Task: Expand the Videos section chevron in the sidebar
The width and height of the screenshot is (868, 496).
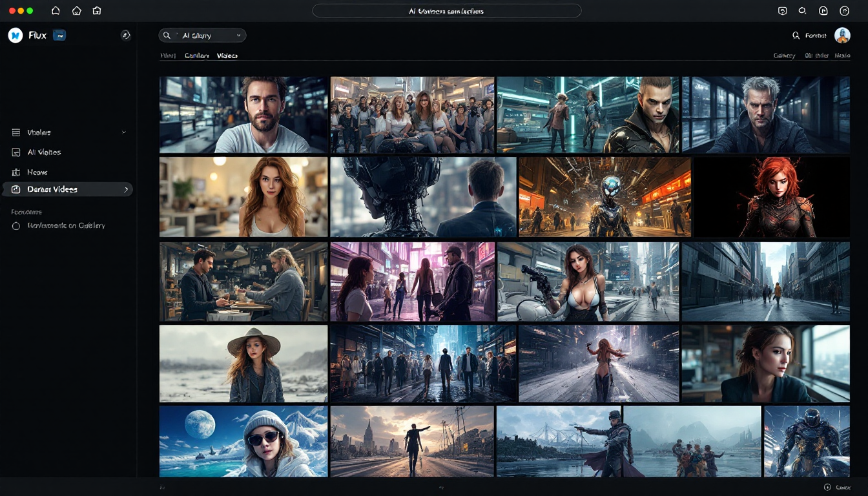Action: point(124,132)
